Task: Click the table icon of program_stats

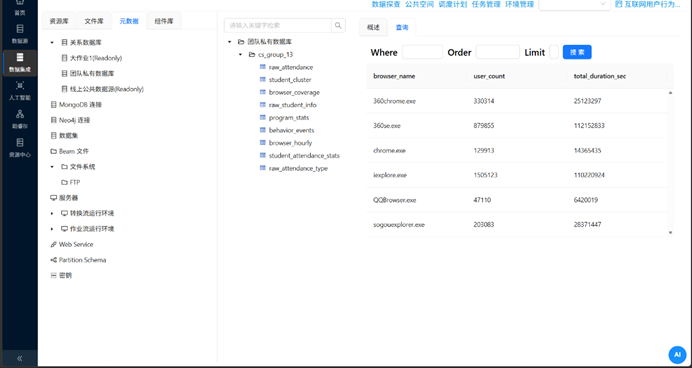Action: click(x=263, y=117)
